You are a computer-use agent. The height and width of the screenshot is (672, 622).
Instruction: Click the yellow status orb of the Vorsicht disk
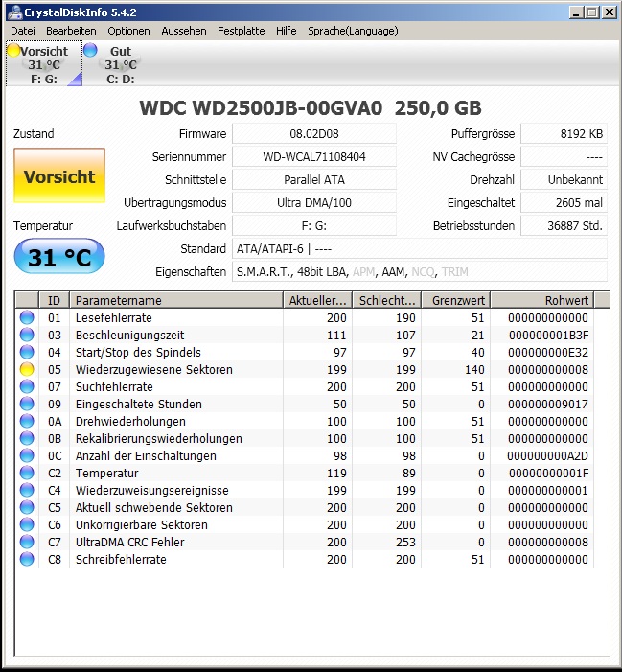13,50
